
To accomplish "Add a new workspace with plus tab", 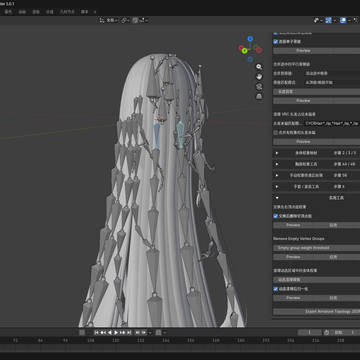I will (95, 12).
